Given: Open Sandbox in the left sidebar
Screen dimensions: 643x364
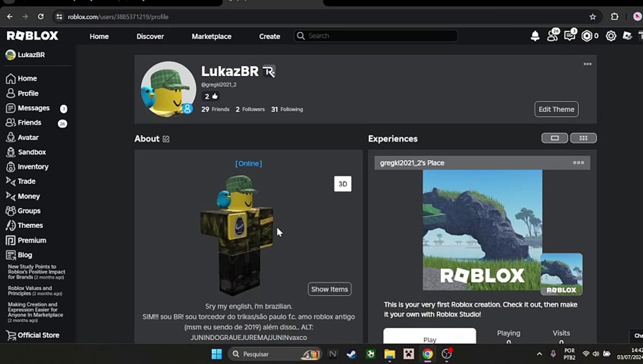Looking at the screenshot, I should (x=26, y=152).
